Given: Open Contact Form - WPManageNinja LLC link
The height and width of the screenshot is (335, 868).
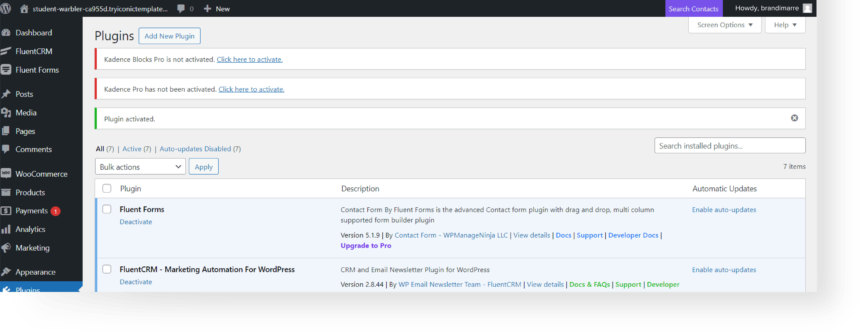Looking at the screenshot, I should click(451, 235).
